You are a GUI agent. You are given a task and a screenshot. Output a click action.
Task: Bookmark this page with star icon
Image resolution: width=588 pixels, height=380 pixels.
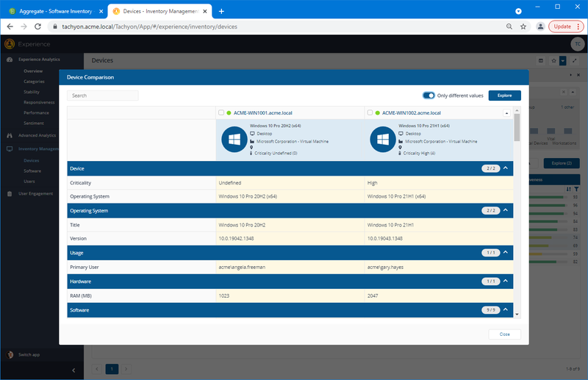(523, 26)
